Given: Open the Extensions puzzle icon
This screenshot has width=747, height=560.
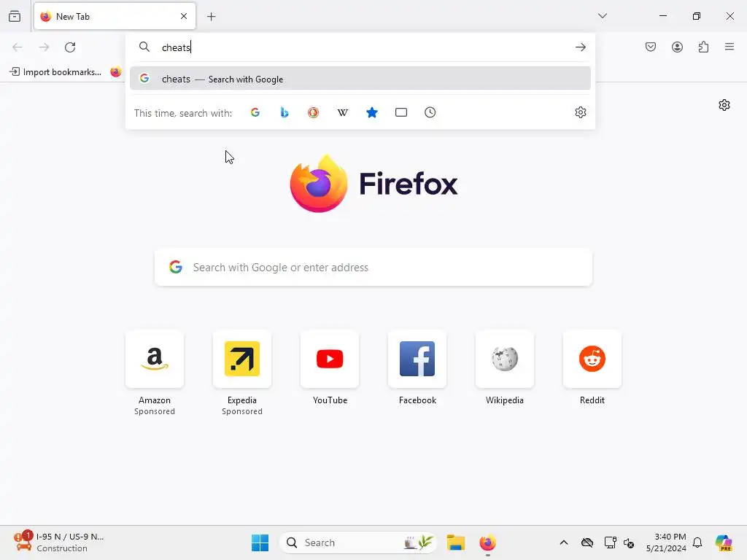Looking at the screenshot, I should point(703,47).
